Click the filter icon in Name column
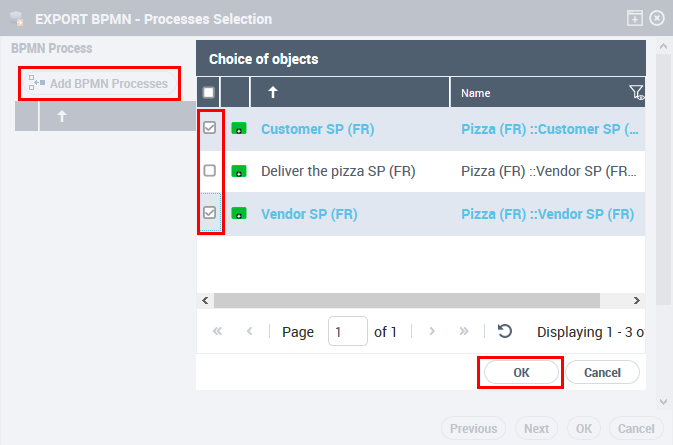The width and height of the screenshot is (673, 445). [636, 93]
